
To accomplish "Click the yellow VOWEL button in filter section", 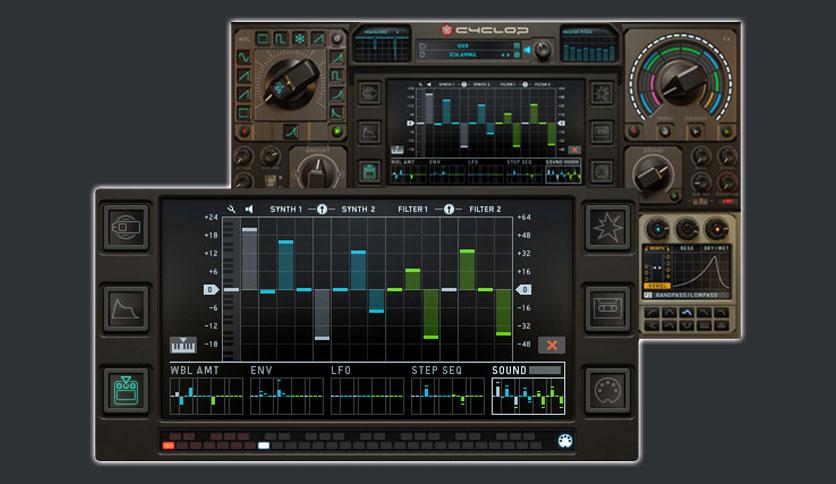I will click(x=656, y=286).
